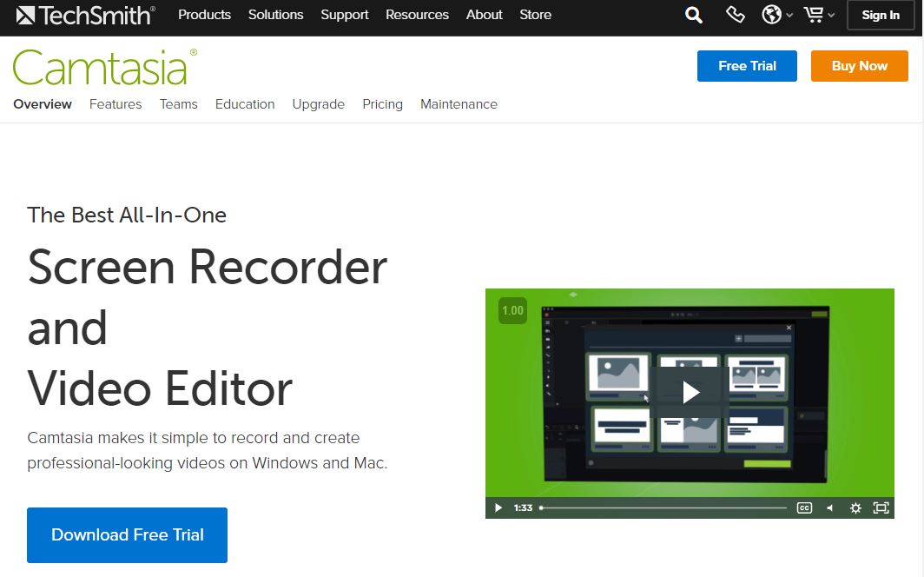This screenshot has width=924, height=577.
Task: Toggle closed captions on the video
Action: pos(804,508)
